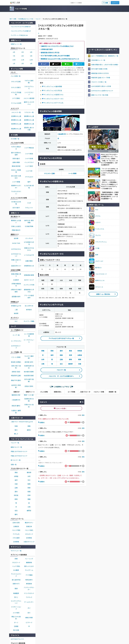Open the ペルソナ5R game thumbnail in header
129x644 pixels.
coord(12,9)
